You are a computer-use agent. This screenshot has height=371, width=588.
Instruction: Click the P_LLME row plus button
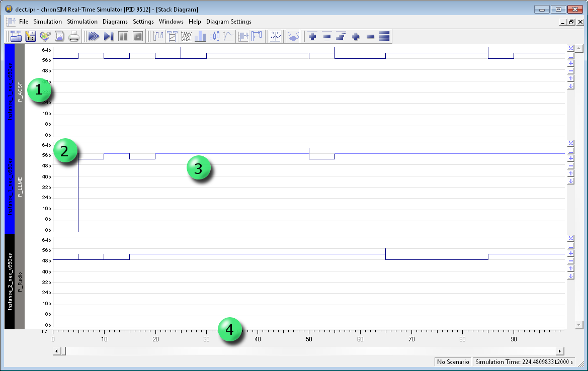[x=571, y=158]
